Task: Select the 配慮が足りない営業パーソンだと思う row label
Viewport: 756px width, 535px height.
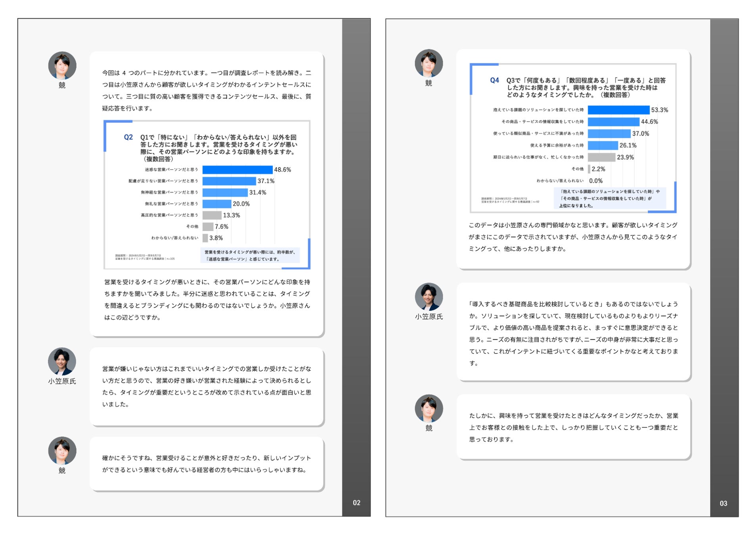Action: click(x=163, y=181)
